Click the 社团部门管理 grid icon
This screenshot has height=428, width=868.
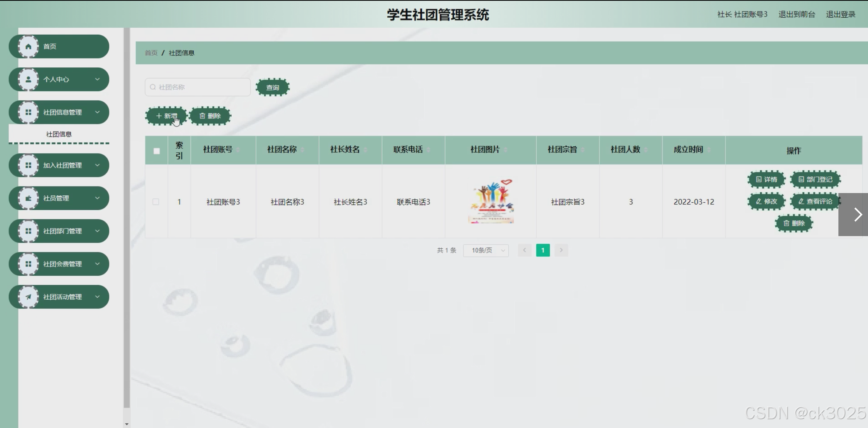point(28,231)
